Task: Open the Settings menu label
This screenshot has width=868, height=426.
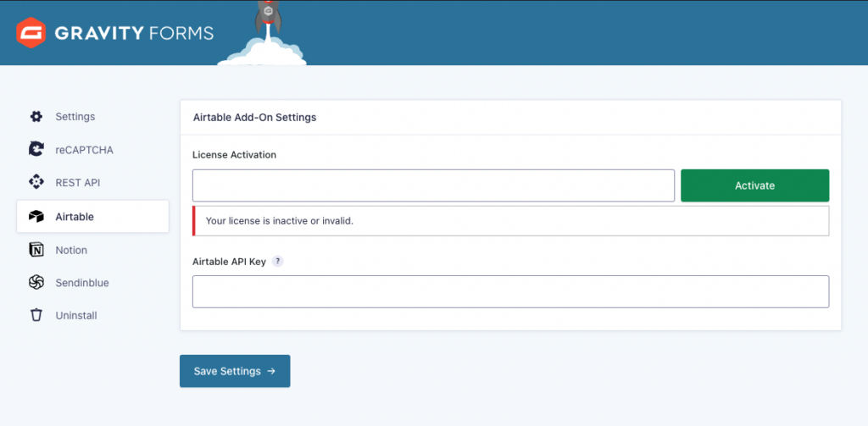Action: click(75, 117)
